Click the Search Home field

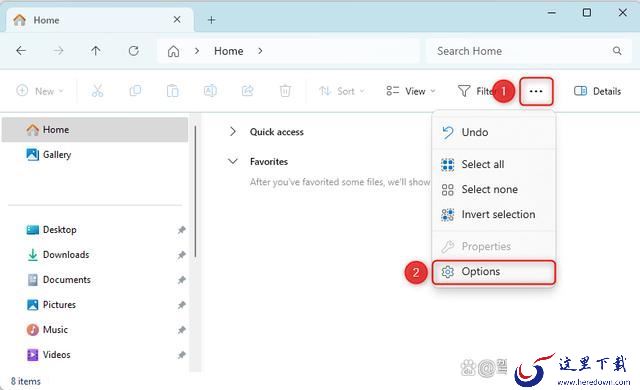coord(528,51)
